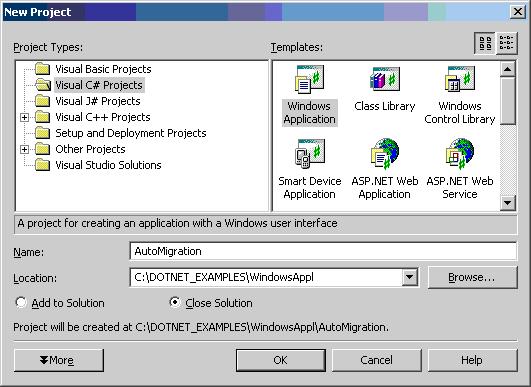This screenshot has height=387, width=531.
Task: Select Visual Basic Projects in tree
Action: (103, 69)
